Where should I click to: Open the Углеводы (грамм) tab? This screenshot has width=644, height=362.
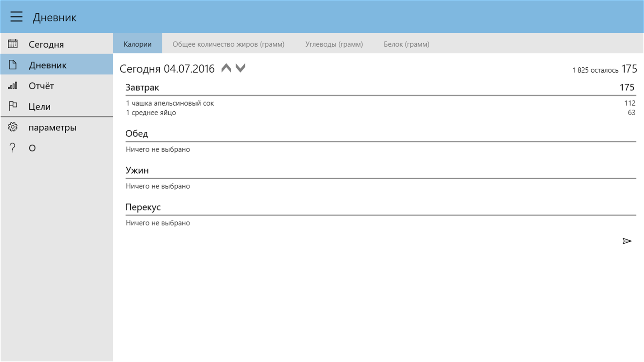(x=334, y=44)
